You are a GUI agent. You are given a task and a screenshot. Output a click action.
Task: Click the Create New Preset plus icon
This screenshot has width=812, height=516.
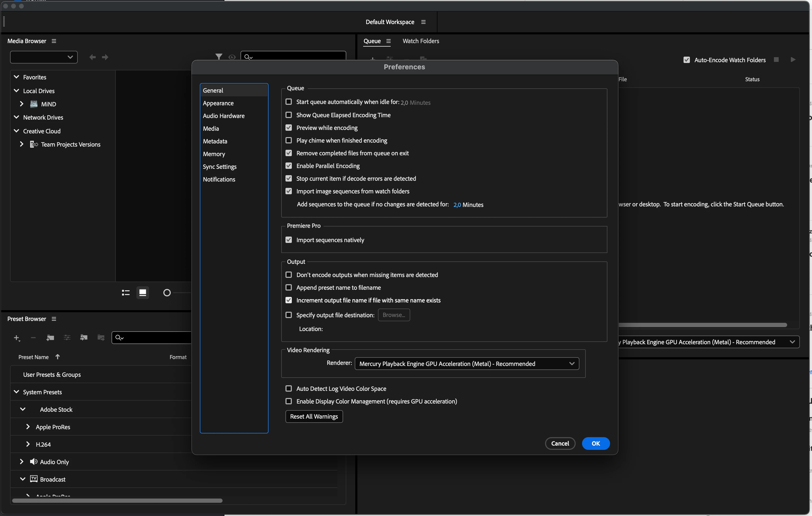point(16,338)
